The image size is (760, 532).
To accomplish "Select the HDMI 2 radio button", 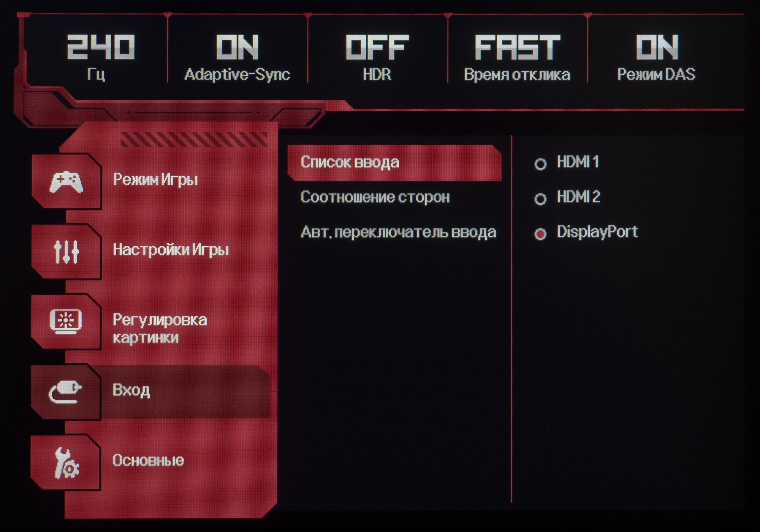I will 540,199.
